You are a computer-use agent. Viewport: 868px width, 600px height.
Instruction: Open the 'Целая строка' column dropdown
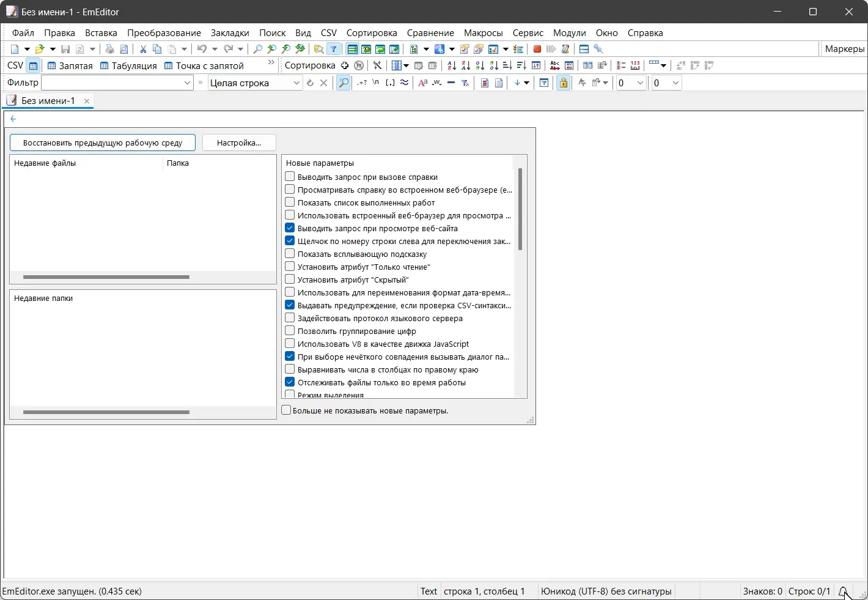click(x=296, y=83)
